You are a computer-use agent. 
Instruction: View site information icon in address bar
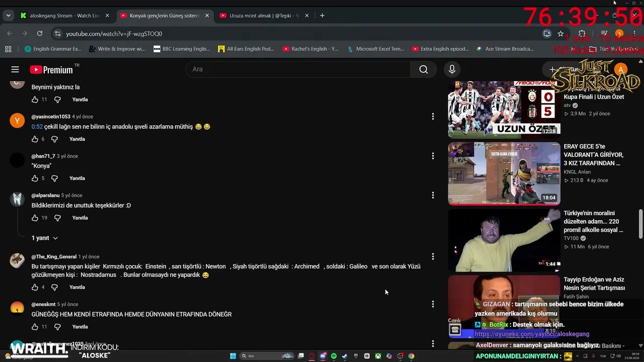click(x=57, y=34)
